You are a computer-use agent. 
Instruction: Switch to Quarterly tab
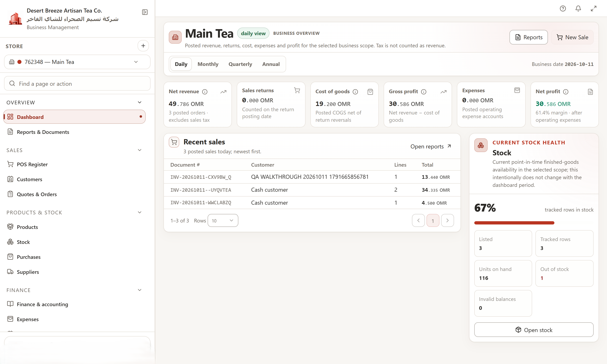pos(240,64)
